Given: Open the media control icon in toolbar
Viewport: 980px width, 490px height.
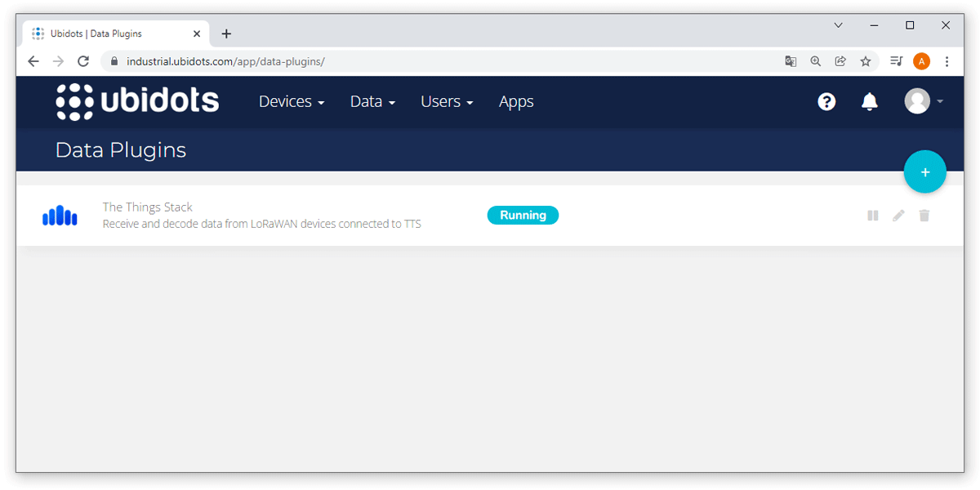Looking at the screenshot, I should [897, 61].
